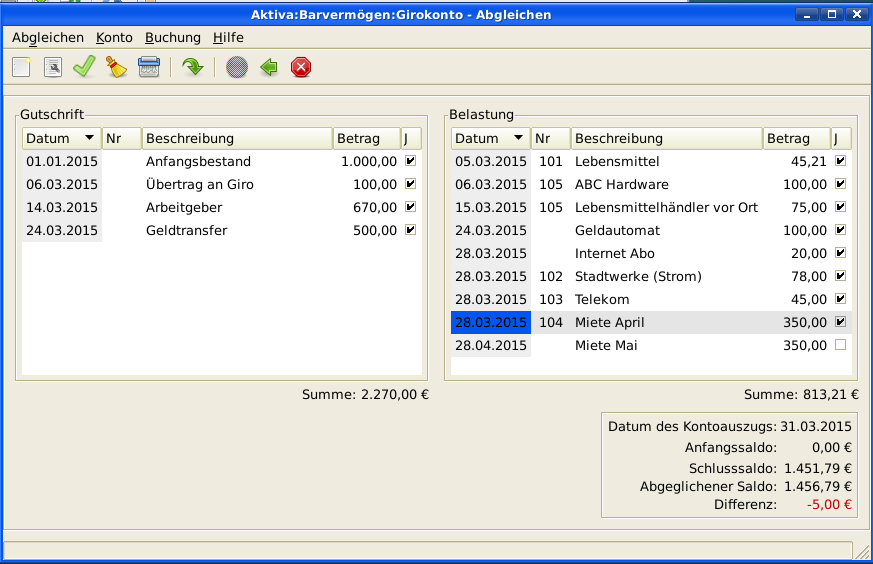
Task: Open the Buchung menu
Action: tap(172, 37)
